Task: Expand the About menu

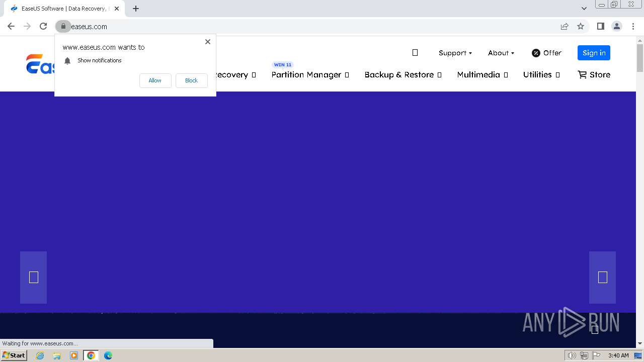Action: click(501, 53)
